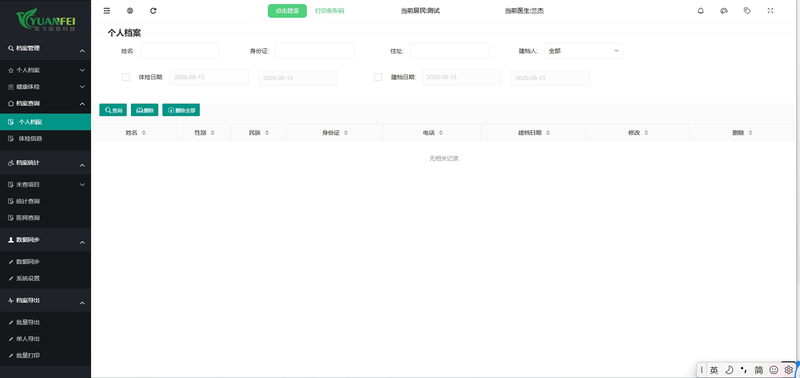Click the 当前居民:测试 text
Viewport: 800px width, 378px height.
(420, 11)
